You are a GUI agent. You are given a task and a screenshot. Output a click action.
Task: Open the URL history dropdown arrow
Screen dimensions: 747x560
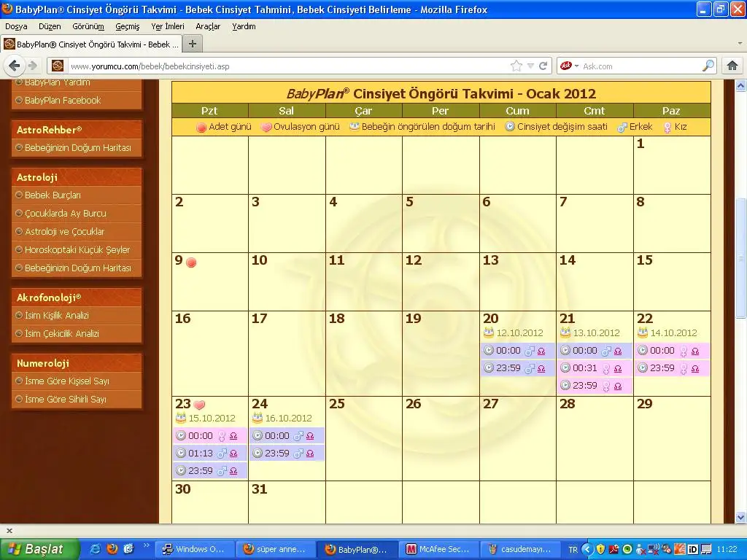point(530,66)
